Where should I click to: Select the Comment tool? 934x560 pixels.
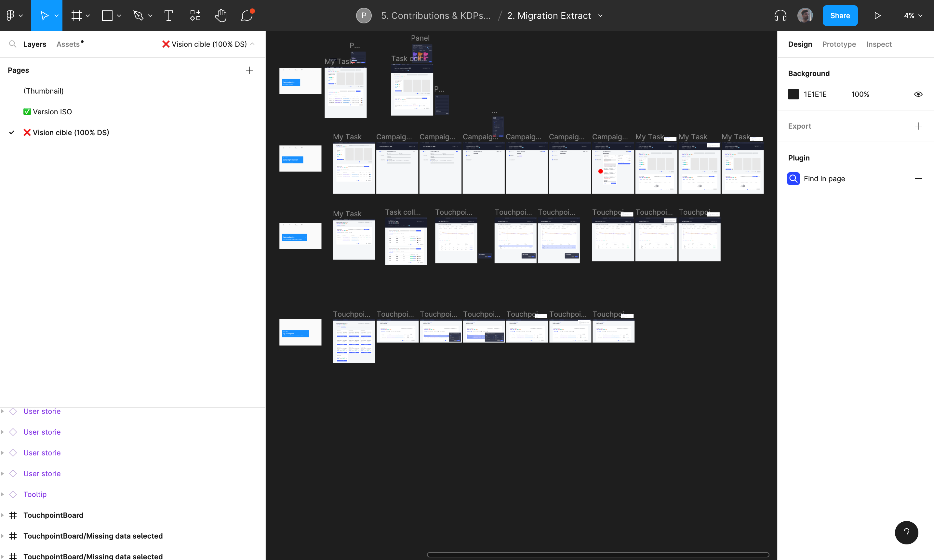tap(247, 16)
